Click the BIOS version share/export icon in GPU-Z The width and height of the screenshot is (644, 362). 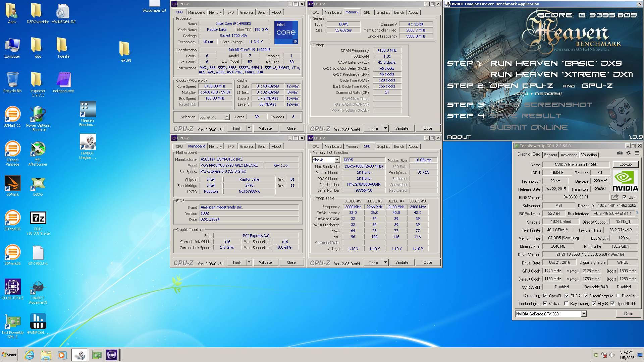click(x=615, y=197)
